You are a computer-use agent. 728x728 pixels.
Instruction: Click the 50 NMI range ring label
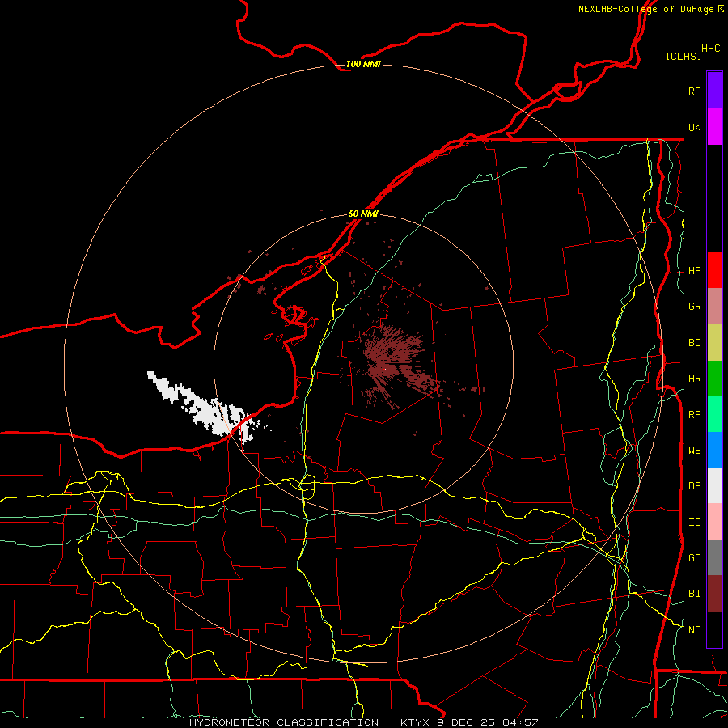[363, 214]
